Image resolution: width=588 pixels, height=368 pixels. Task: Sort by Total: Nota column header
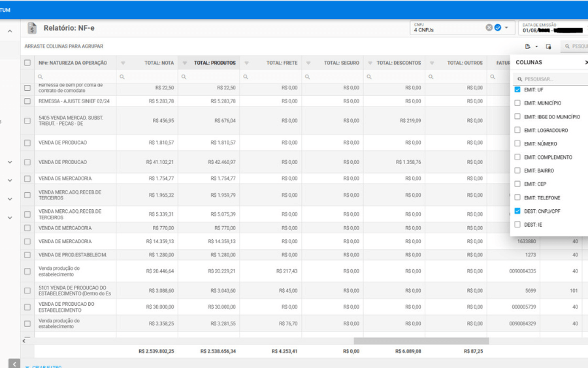pos(159,63)
